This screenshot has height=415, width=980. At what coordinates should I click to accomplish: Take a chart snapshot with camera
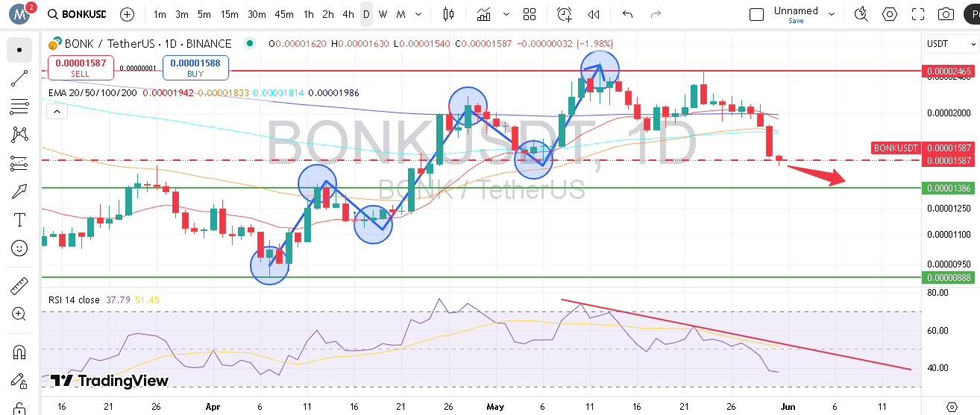[x=946, y=14]
